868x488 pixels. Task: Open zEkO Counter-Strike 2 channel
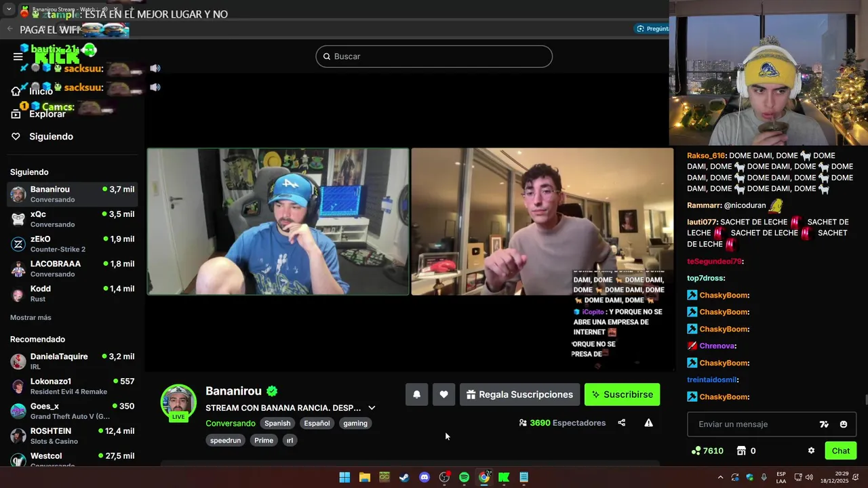click(73, 244)
